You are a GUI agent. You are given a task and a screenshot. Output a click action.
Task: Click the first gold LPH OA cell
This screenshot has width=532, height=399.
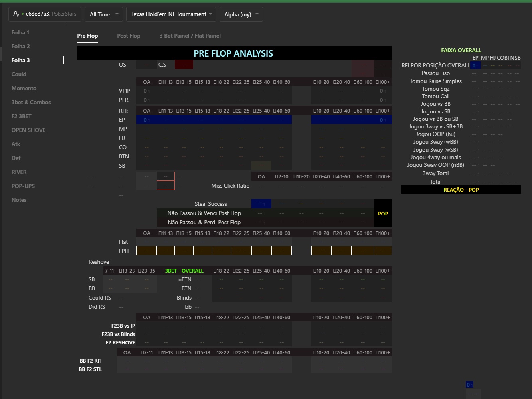click(x=146, y=251)
